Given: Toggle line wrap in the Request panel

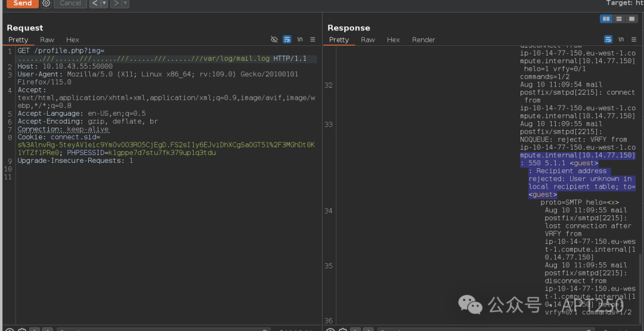Looking at the screenshot, I should pyautogui.click(x=287, y=39).
